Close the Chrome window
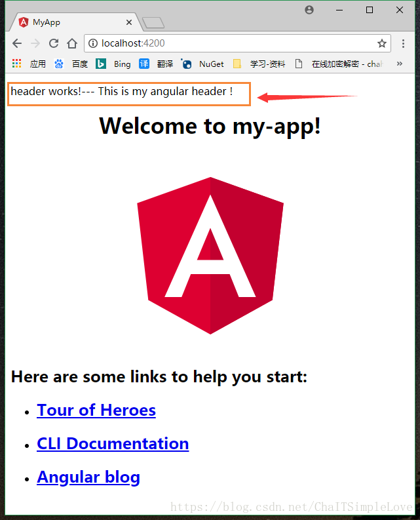 tap(400, 10)
